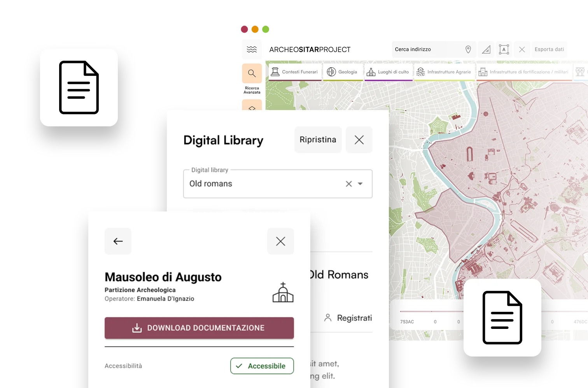
Task: Click the X icon beside Esporta dati
Action: [x=522, y=49]
